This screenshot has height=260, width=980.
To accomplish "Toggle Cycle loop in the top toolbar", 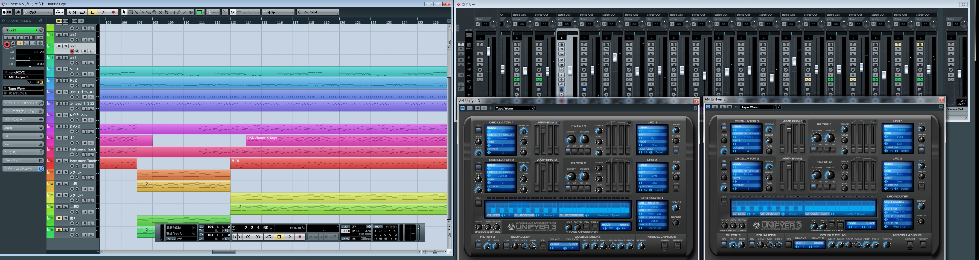I will click(x=83, y=12).
